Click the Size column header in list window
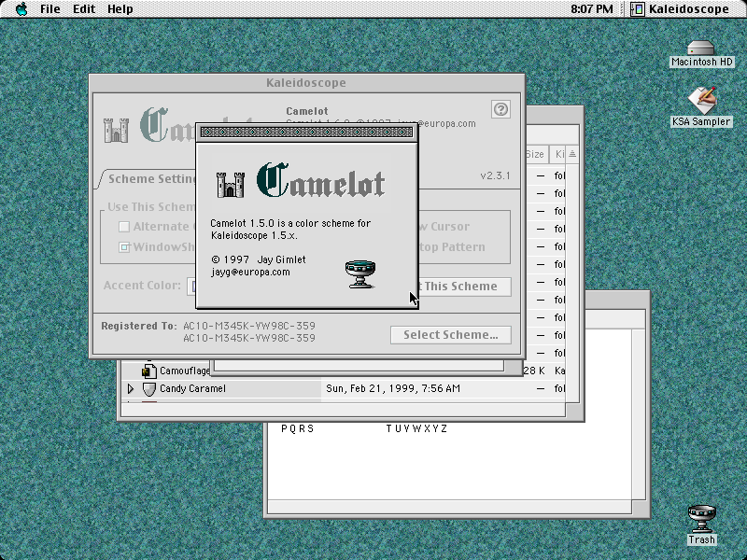The width and height of the screenshot is (747, 560). click(x=535, y=154)
